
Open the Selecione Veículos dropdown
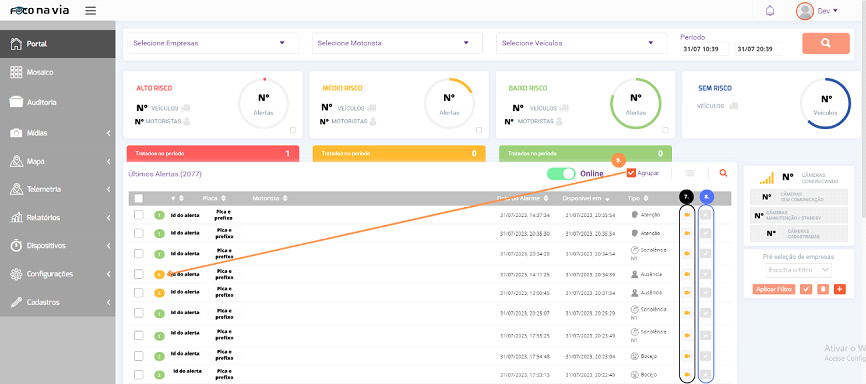click(582, 43)
